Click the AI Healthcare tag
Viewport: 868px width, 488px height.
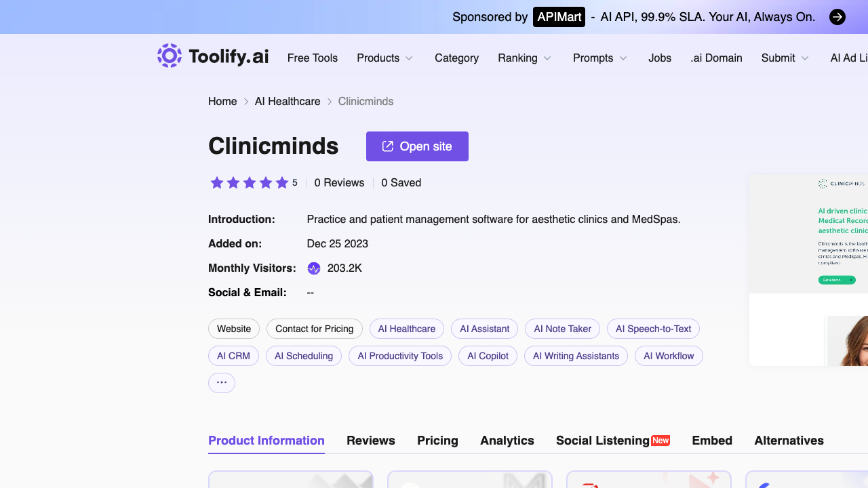[407, 329]
